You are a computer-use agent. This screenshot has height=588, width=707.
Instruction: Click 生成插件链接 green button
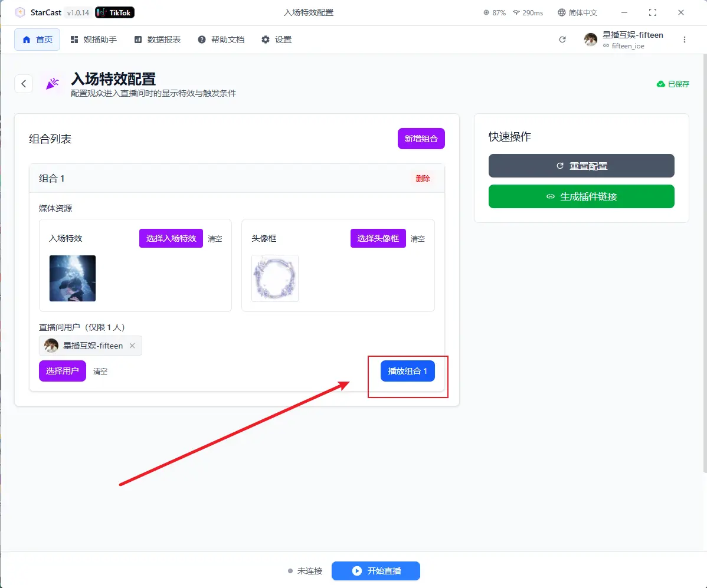coord(581,196)
